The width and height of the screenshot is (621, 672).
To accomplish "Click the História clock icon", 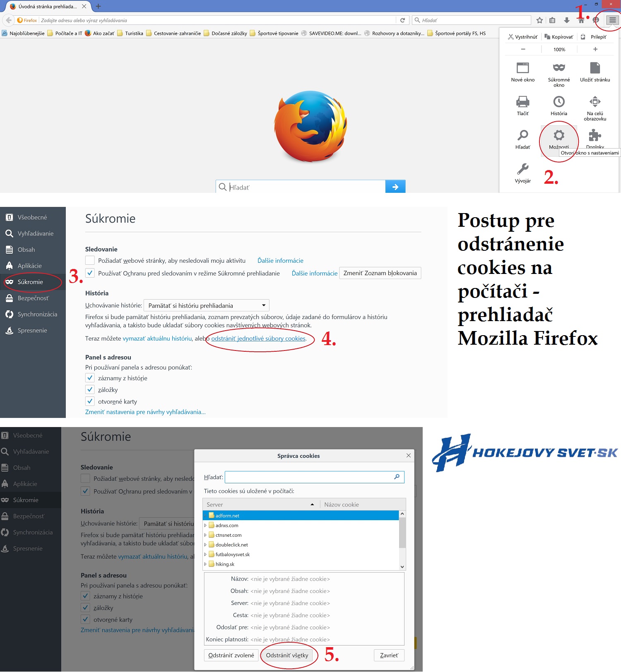I will [559, 102].
